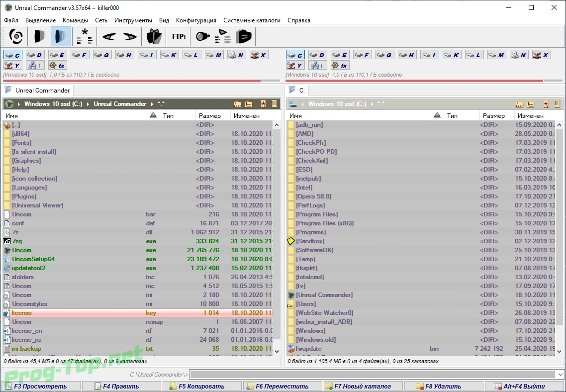This screenshot has width=566, height=392.
Task: Toggle the highlighted dual-panel view icon
Action: click(x=61, y=36)
